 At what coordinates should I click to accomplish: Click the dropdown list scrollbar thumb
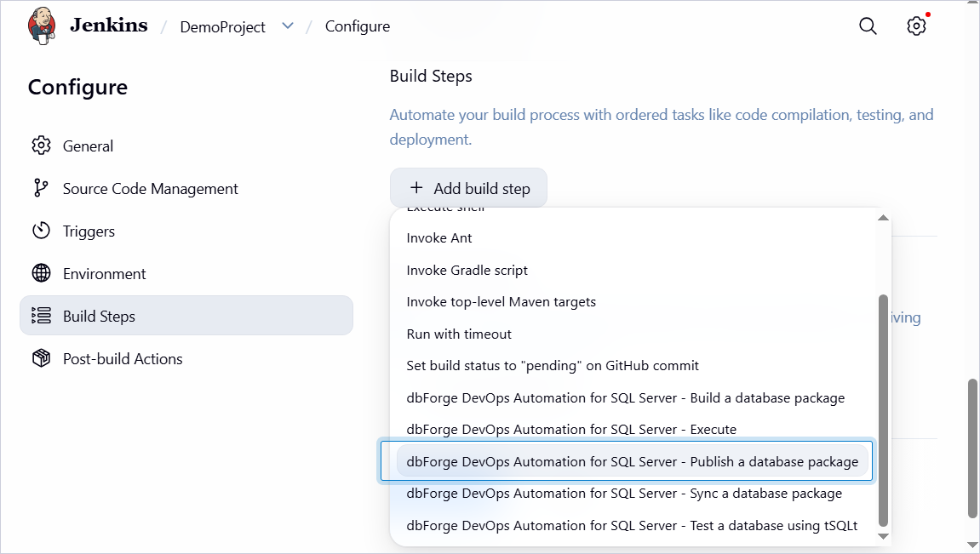tap(883, 410)
